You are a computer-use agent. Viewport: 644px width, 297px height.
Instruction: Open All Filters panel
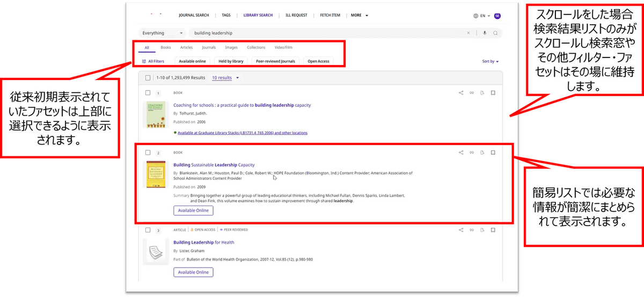(153, 61)
